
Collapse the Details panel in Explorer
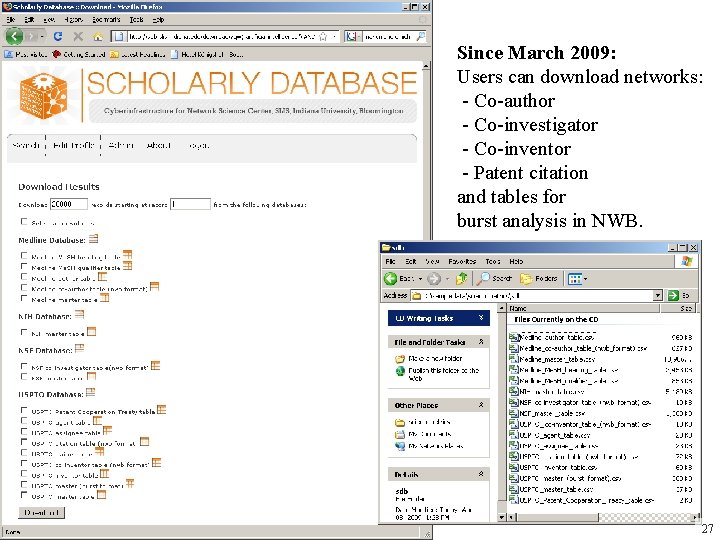[x=481, y=474]
